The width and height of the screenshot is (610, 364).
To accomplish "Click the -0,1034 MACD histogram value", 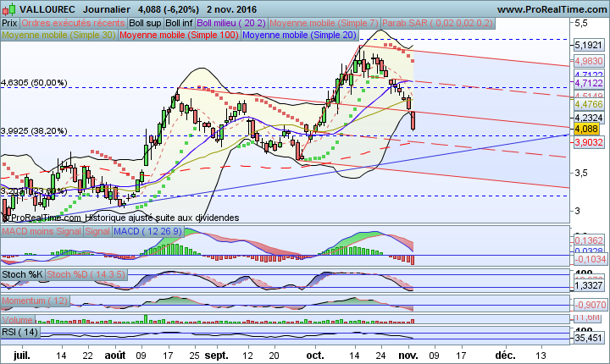I will [x=591, y=259].
